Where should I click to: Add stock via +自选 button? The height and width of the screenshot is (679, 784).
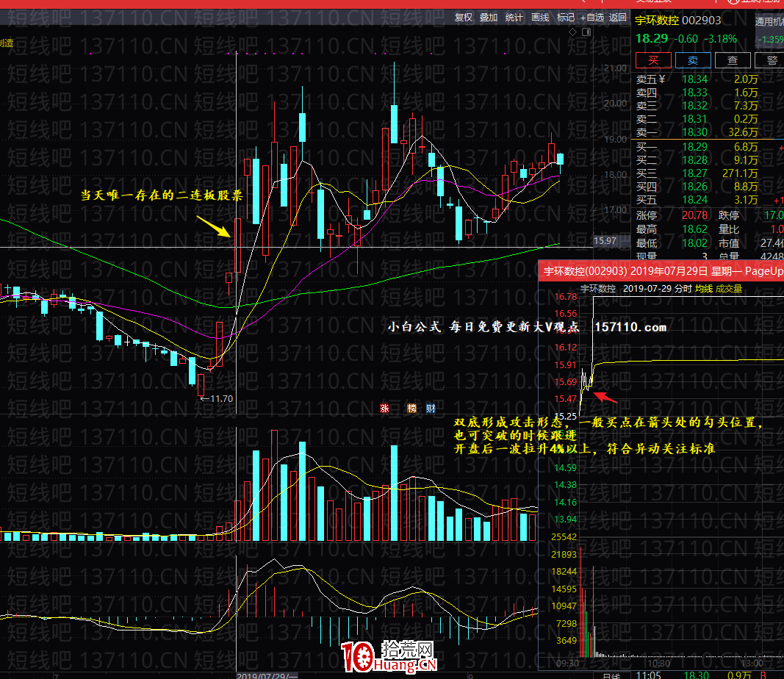[x=591, y=18]
